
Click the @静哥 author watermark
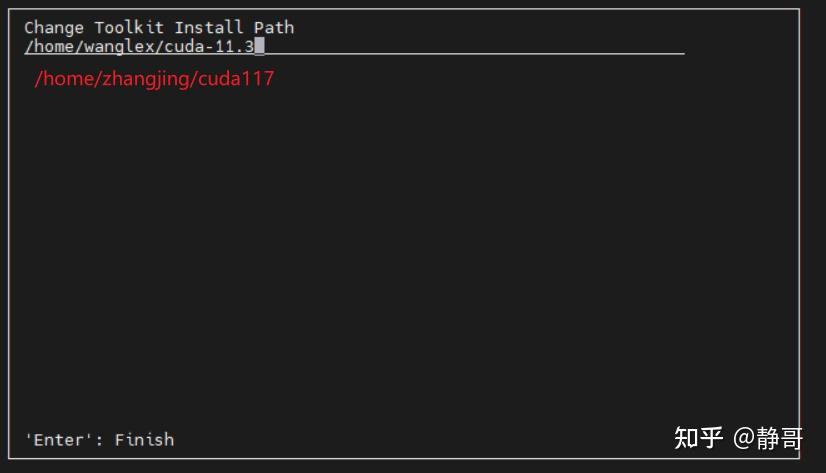(768, 437)
